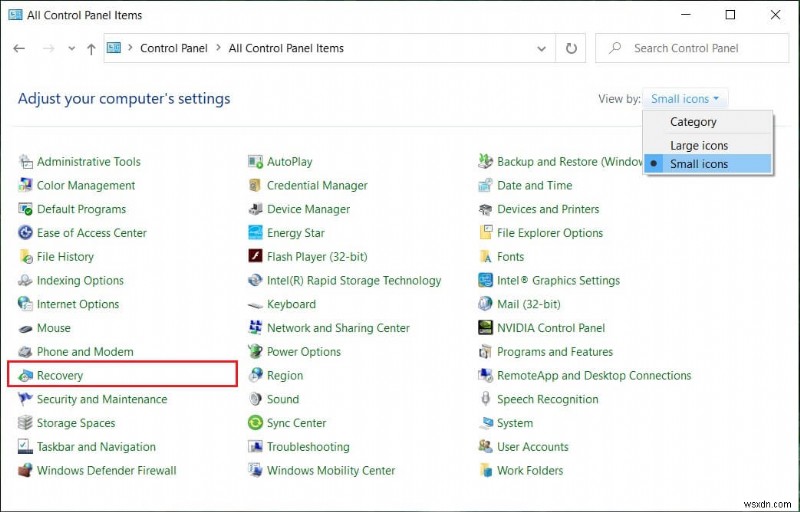Select the Small icons view option
800x512 pixels.
pyautogui.click(x=699, y=164)
